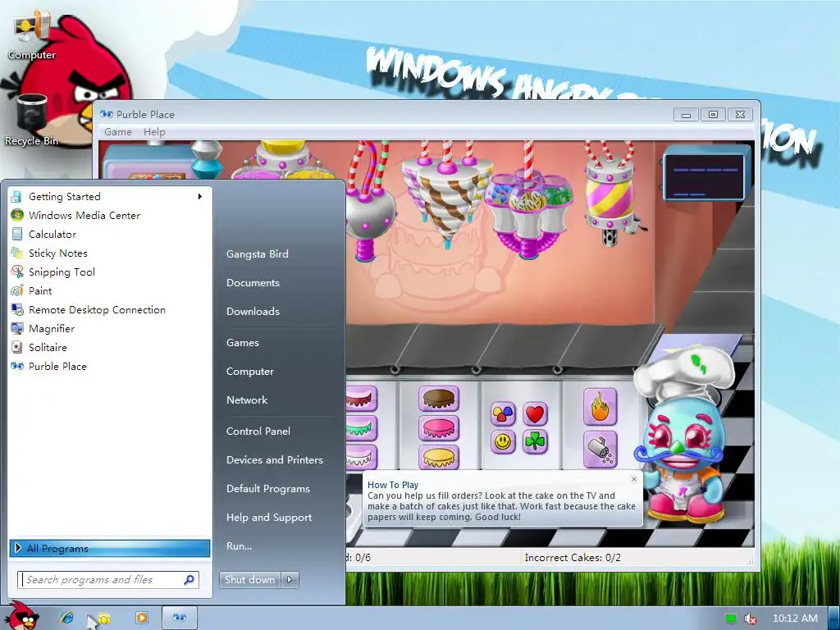Open the Computer desktop icon
Viewport: 840px width, 630px height.
tap(32, 35)
